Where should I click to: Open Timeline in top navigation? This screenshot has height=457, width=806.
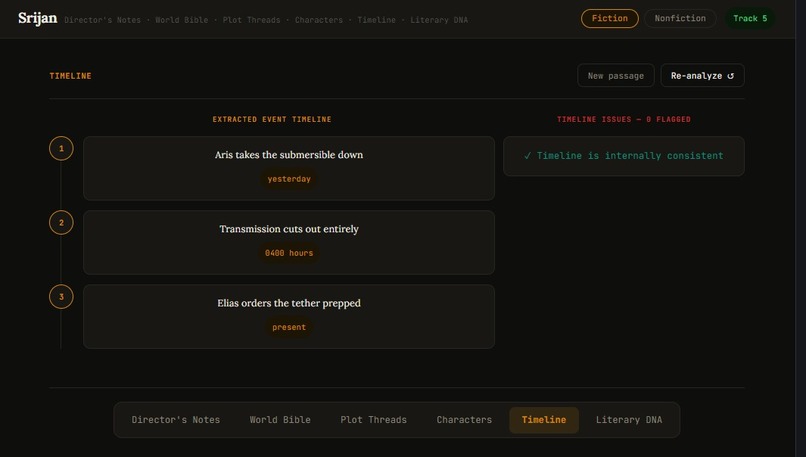376,20
